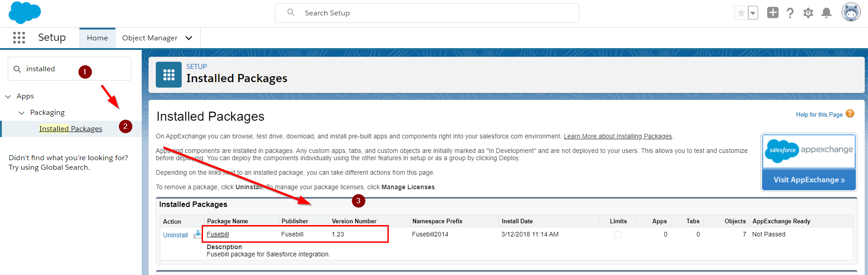The image size is (868, 275).
Task: Click the Quick Find magnifier icon
Action: point(17,69)
